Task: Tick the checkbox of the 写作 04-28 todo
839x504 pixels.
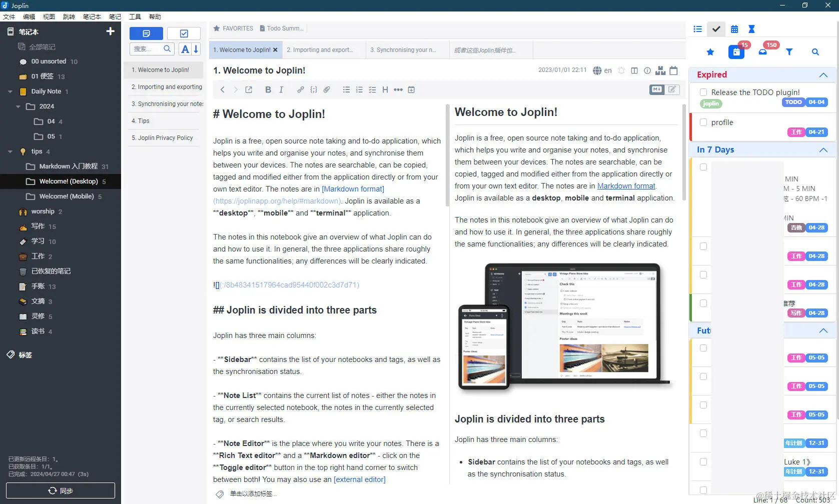Action: pyautogui.click(x=703, y=303)
